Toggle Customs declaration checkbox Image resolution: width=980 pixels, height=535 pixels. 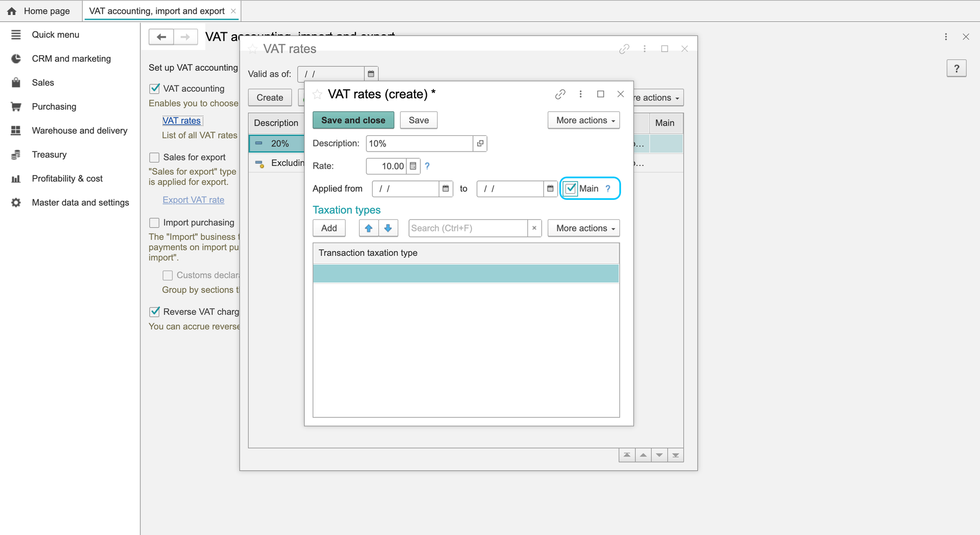click(168, 275)
